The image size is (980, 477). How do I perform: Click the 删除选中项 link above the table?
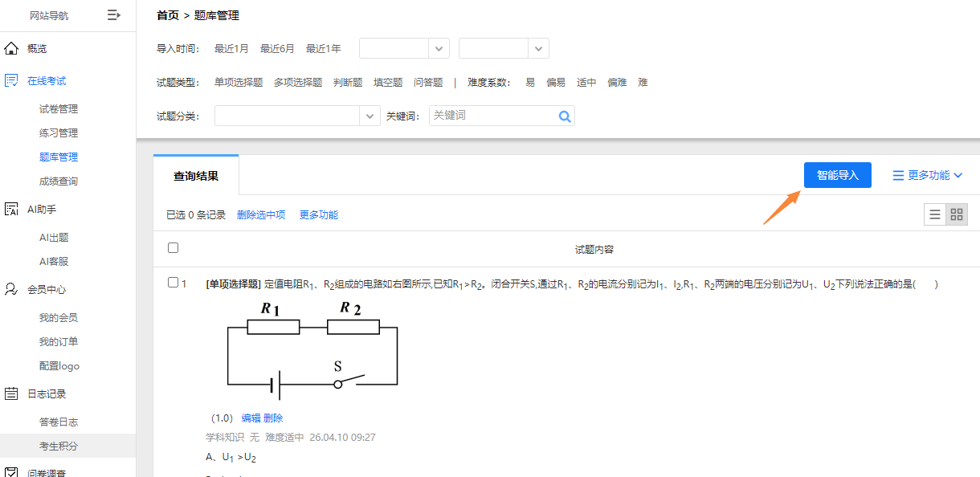[261, 214]
